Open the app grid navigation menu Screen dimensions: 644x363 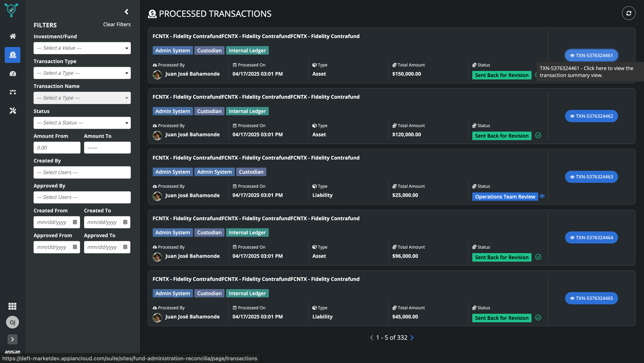[13, 306]
